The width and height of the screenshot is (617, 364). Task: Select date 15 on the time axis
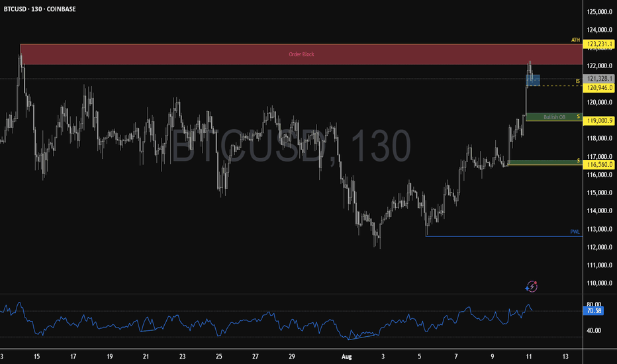coord(36,357)
